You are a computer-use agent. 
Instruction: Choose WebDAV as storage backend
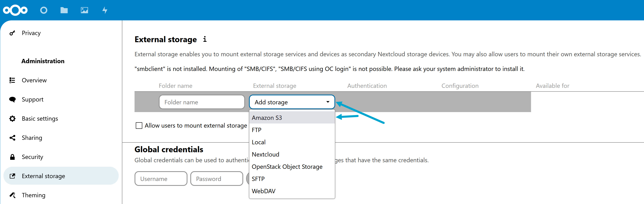point(264,191)
